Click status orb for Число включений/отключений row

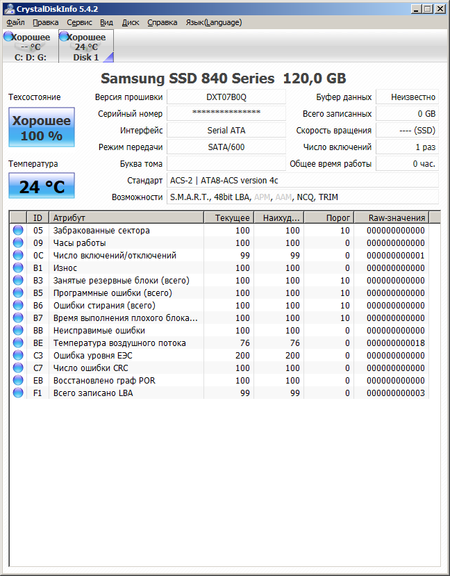(18, 255)
